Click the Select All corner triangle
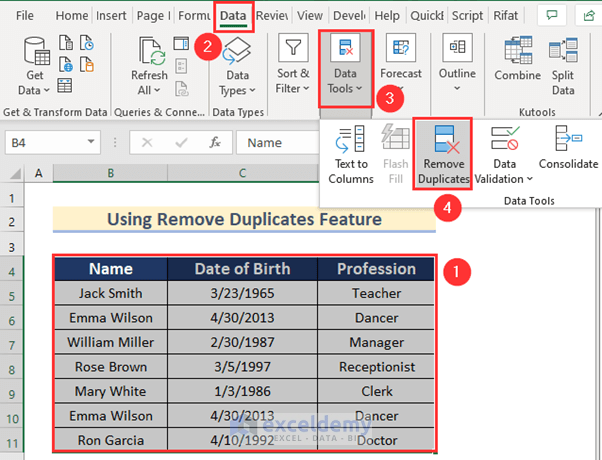602x460 pixels. pyautogui.click(x=15, y=174)
